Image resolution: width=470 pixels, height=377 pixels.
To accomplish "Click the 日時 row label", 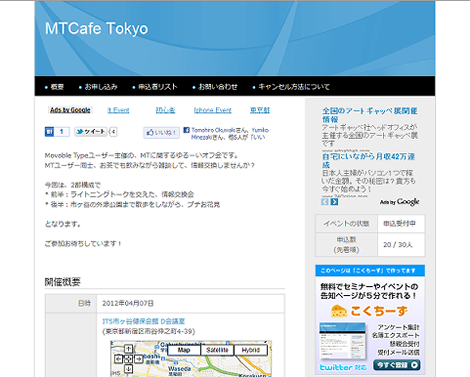I will point(71,304).
